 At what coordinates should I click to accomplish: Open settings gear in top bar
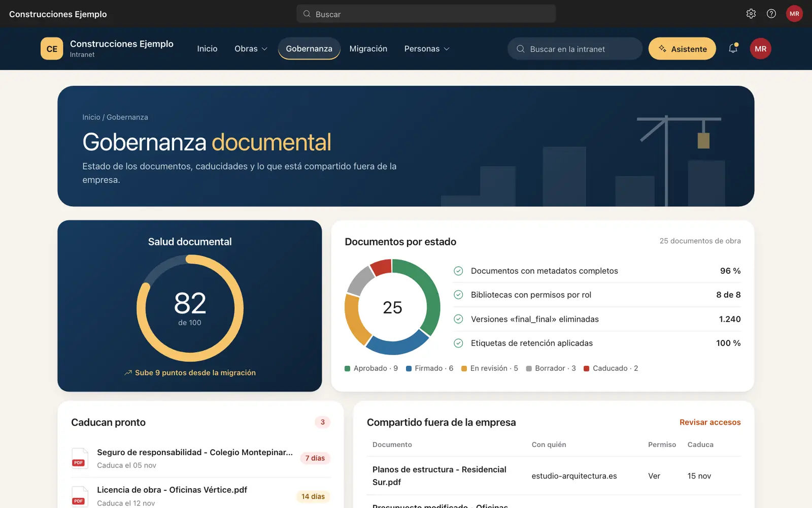coord(751,14)
